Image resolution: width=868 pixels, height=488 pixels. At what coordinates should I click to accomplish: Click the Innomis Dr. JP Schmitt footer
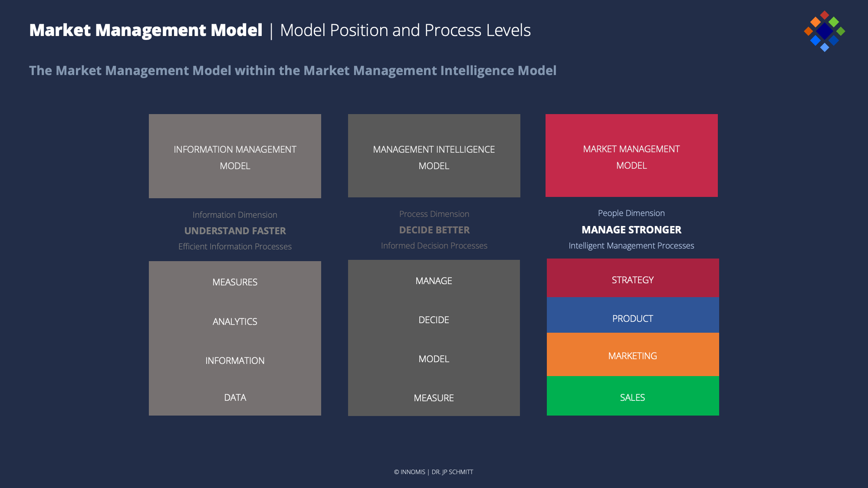[434, 472]
